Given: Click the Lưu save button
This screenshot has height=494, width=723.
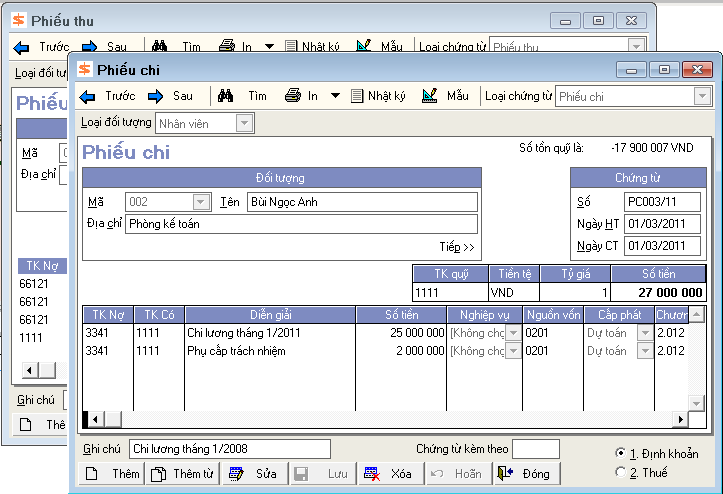Looking at the screenshot, I should pos(323,474).
